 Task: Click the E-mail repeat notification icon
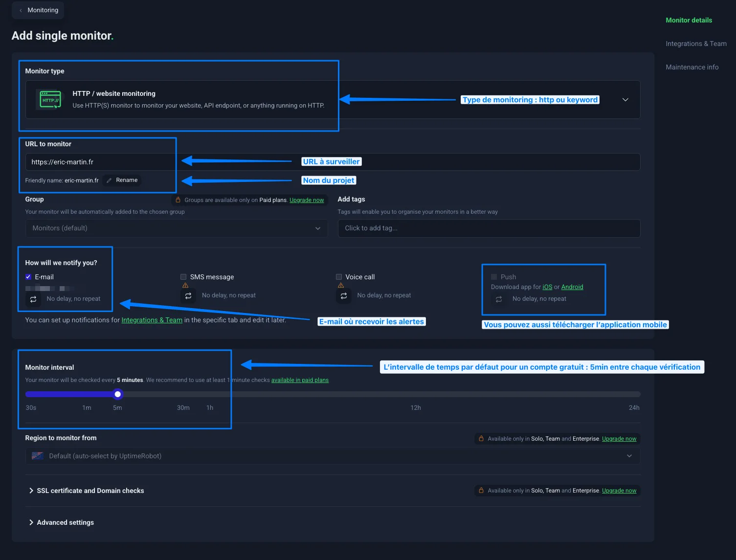33,299
